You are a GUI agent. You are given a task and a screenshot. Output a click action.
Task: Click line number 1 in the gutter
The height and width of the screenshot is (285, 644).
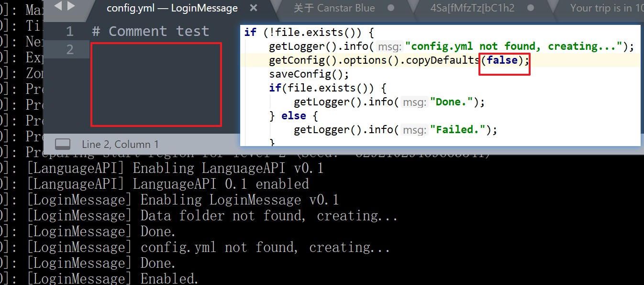70,32
